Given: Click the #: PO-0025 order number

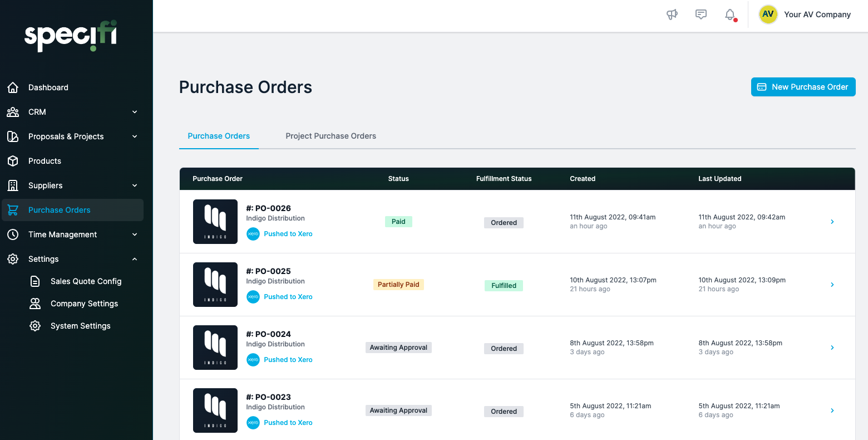Looking at the screenshot, I should [268, 271].
